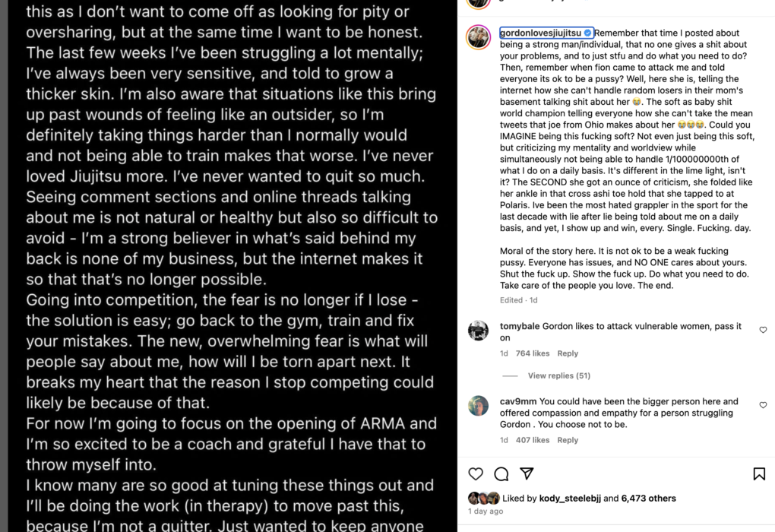Show the 764 likes on tomybale's comment
This screenshot has height=532, width=775.
click(x=532, y=353)
